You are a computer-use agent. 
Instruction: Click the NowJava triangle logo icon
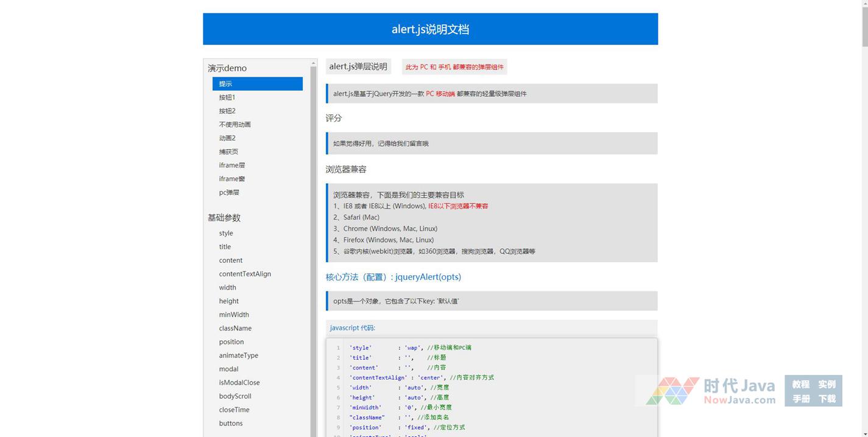pyautogui.click(x=672, y=391)
